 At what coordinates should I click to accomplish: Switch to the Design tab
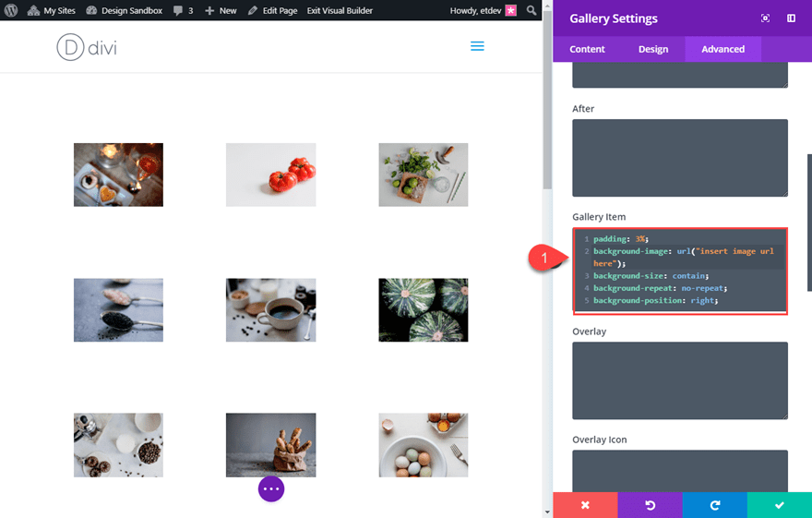(x=653, y=49)
